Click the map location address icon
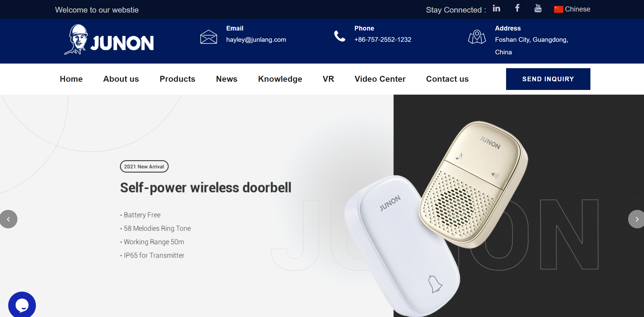 click(477, 37)
